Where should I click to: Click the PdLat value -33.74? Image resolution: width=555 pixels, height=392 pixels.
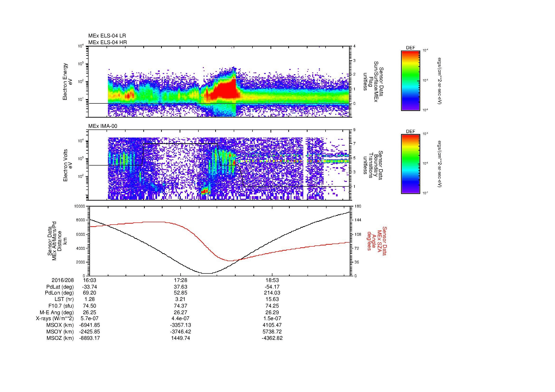[89, 287]
